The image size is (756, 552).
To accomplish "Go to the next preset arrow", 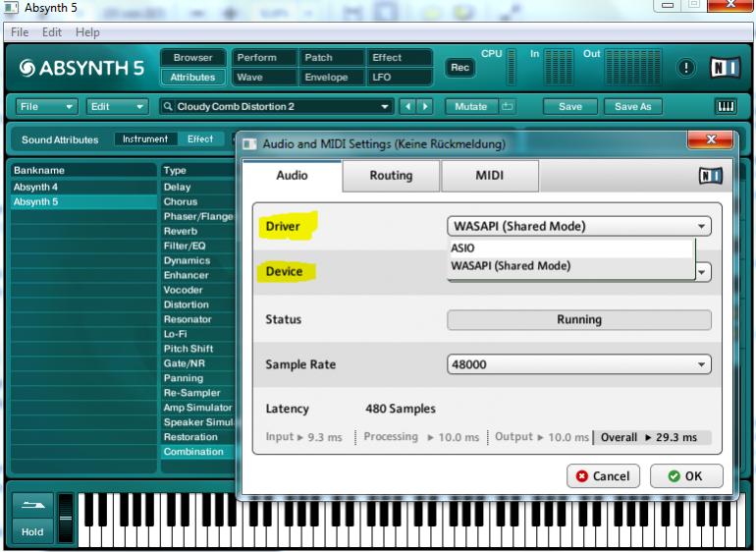I will (425, 106).
